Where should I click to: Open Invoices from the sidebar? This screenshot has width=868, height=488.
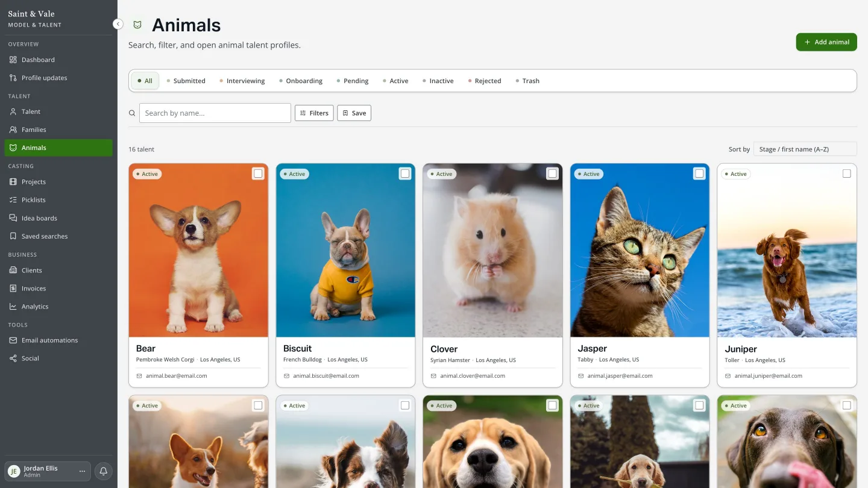[x=58, y=289]
